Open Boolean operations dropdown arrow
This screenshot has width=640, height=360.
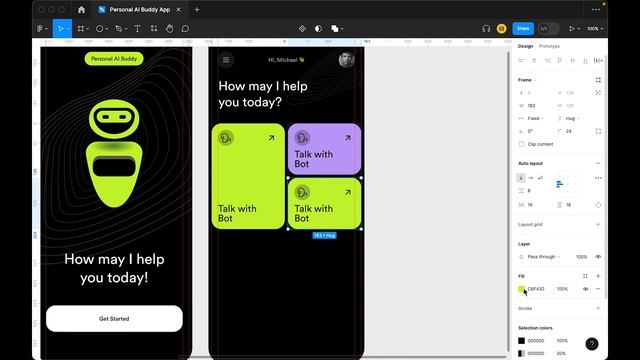[342, 29]
